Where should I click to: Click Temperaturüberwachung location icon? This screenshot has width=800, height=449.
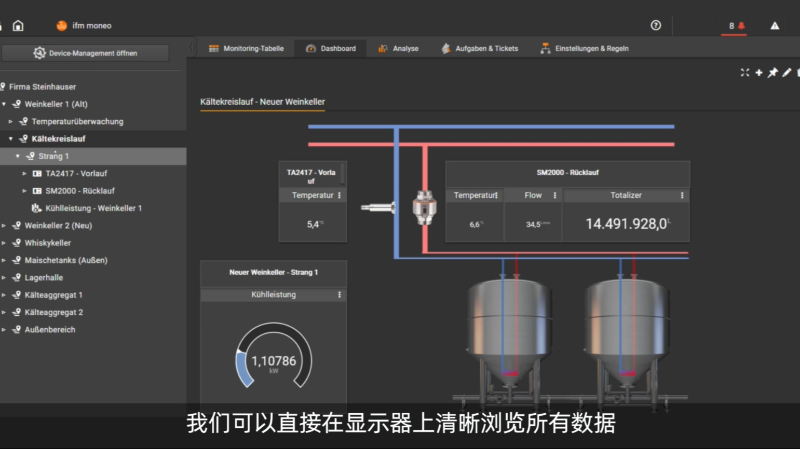click(23, 121)
